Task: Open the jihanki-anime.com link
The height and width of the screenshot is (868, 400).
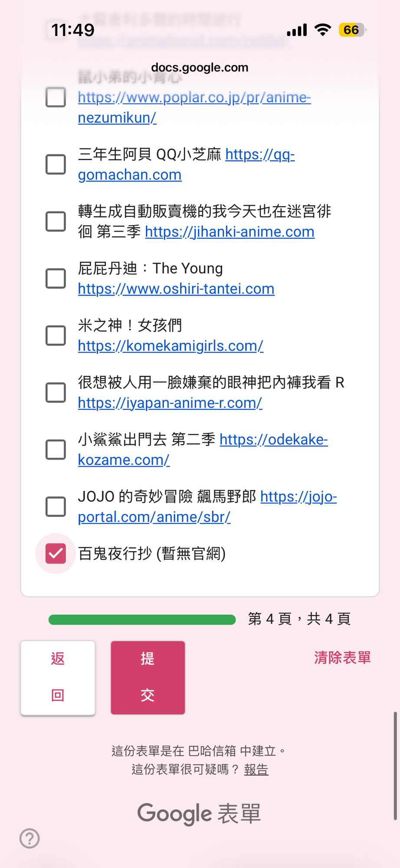Action: pos(230,232)
